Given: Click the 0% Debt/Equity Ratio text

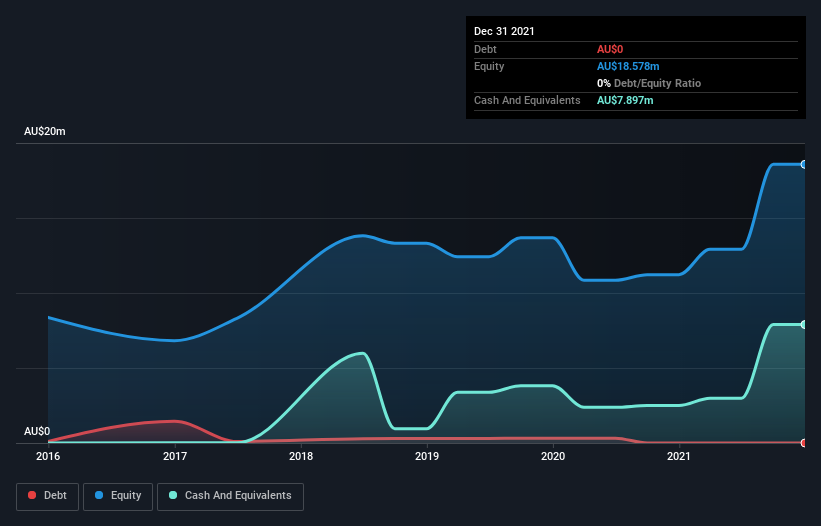Looking at the screenshot, I should tap(649, 83).
